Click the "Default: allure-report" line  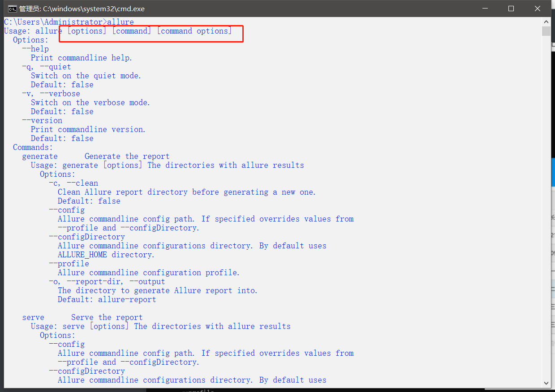(107, 299)
